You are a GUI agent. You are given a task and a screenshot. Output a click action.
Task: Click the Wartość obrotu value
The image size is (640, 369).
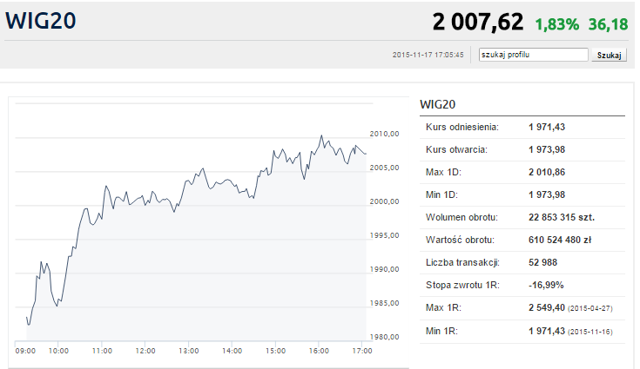tap(560, 240)
